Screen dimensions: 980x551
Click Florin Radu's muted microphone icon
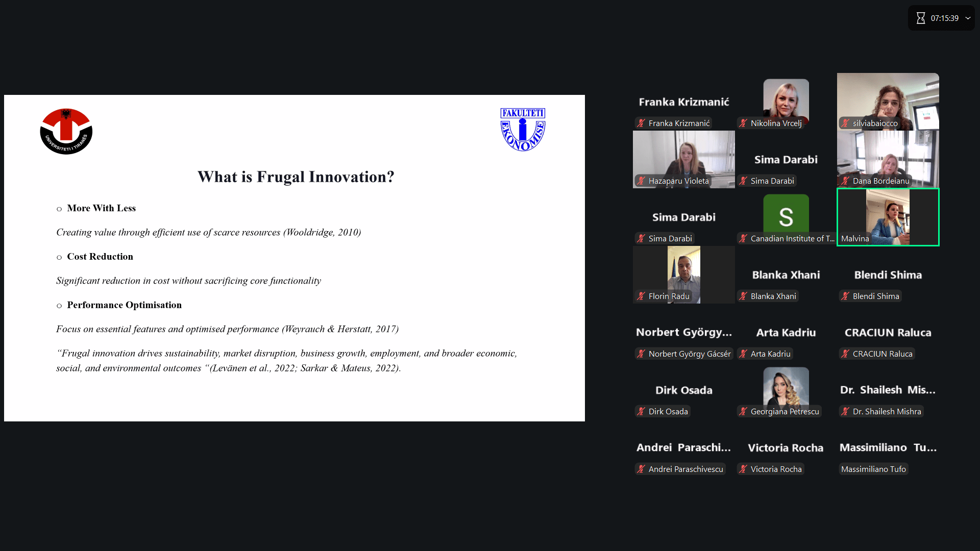pyautogui.click(x=641, y=296)
